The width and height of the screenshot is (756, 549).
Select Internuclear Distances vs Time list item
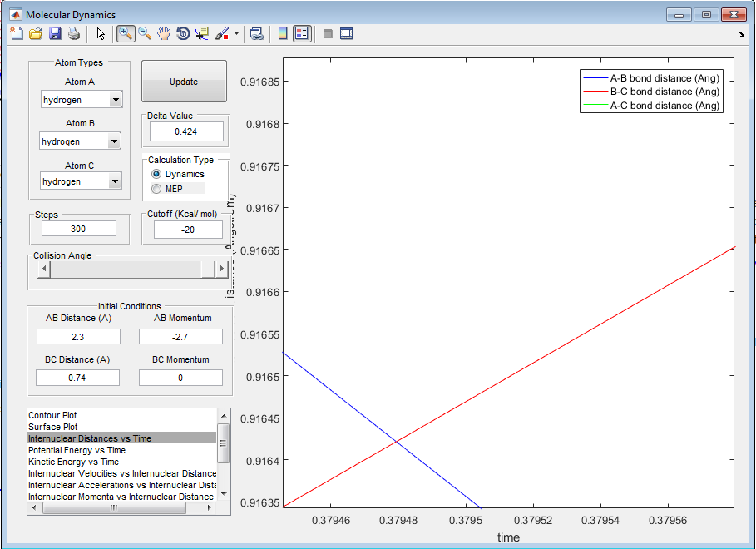(x=122, y=438)
